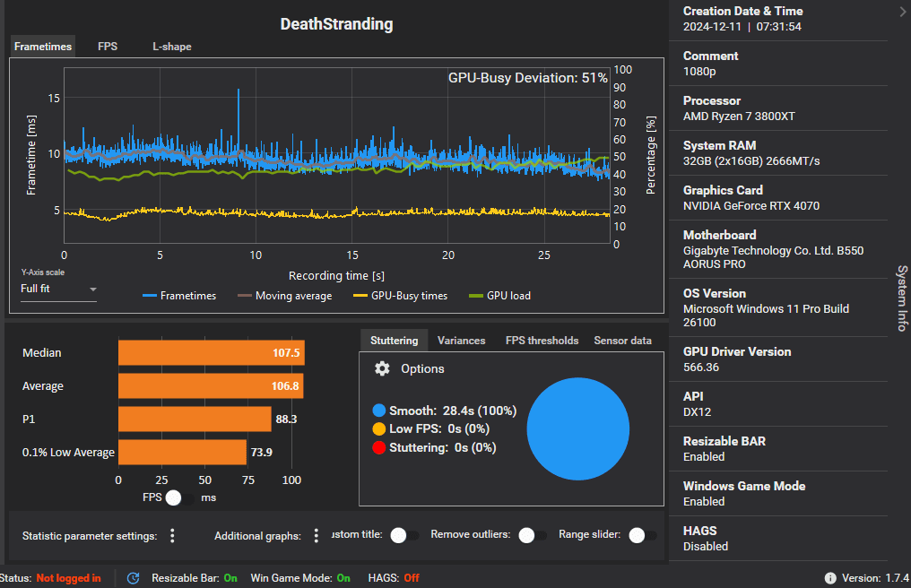Click the comment value 1080p
The image size is (911, 588).
(x=699, y=72)
